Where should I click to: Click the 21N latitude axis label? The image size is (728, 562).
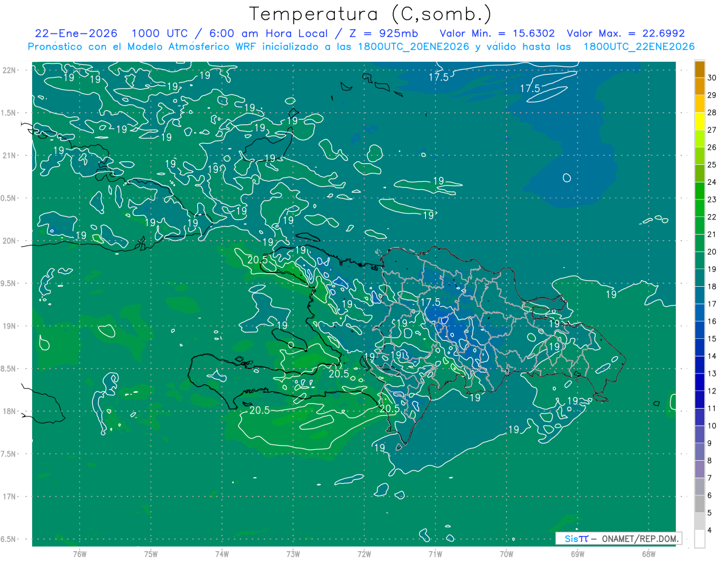click(9, 156)
